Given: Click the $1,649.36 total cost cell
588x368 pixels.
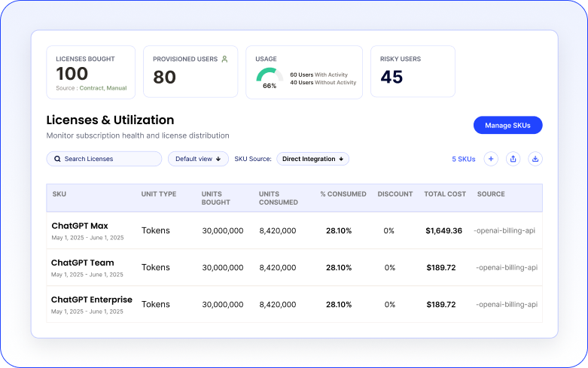Looking at the screenshot, I should point(443,231).
